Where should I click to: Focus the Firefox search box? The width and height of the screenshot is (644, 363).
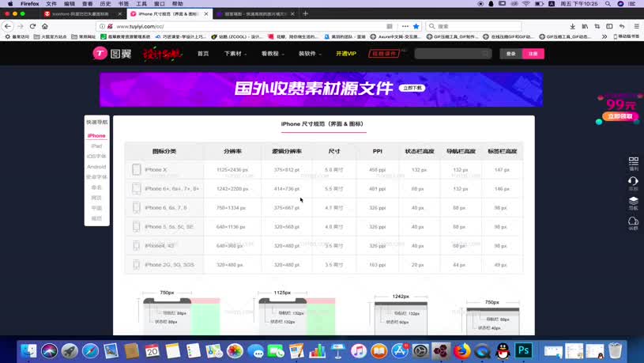pos(473,26)
